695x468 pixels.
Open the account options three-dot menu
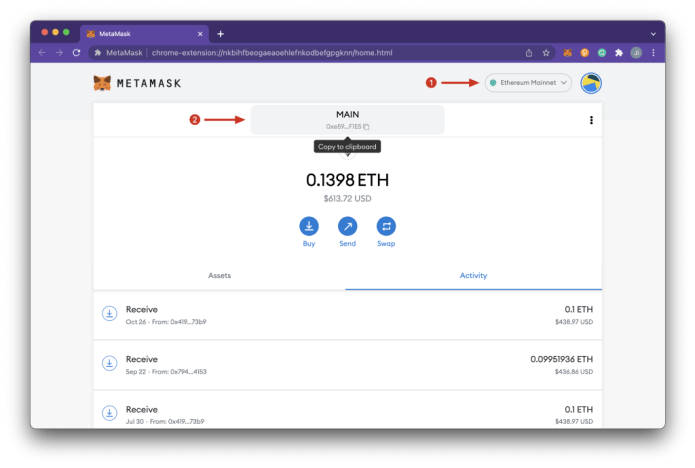591,120
